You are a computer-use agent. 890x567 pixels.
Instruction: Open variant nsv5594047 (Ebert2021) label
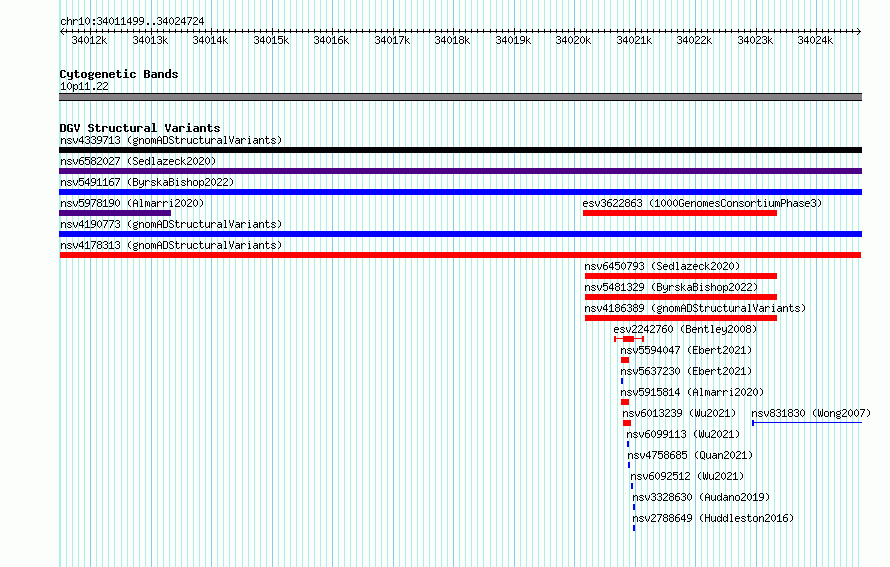686,350
